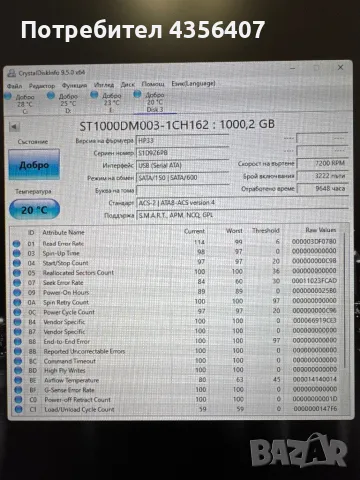Select the D: drive tab at 25 °C
This screenshot has width=360, height=480.
63,103
